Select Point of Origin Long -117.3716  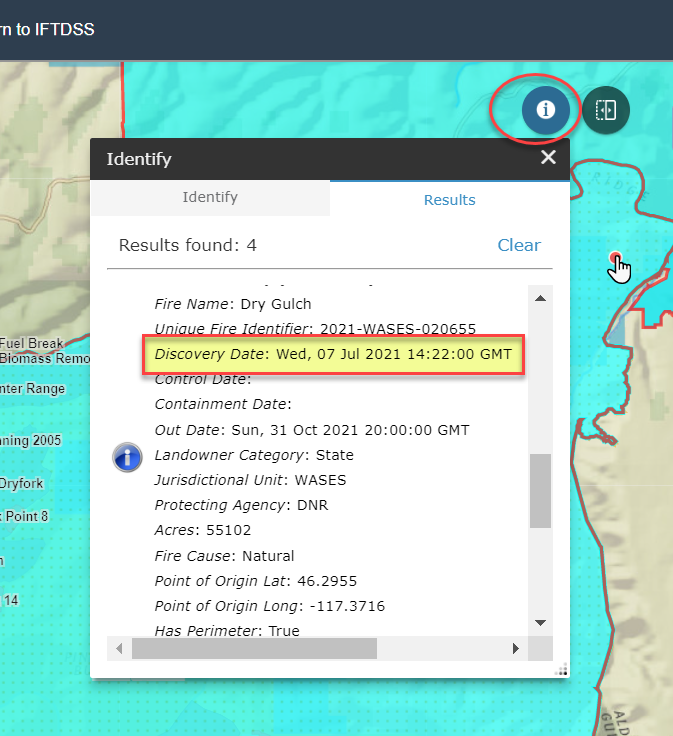270,606
